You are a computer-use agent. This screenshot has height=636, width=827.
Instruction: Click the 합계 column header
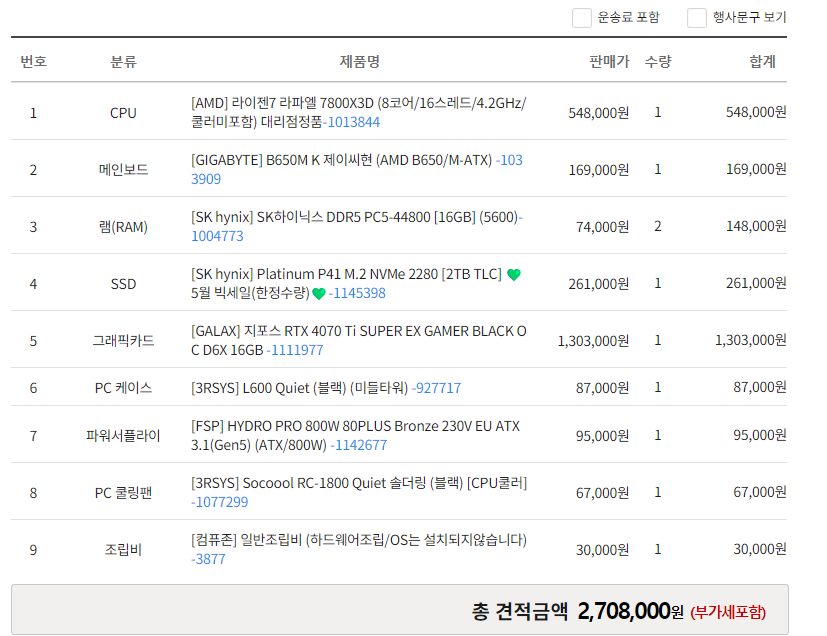pos(763,61)
